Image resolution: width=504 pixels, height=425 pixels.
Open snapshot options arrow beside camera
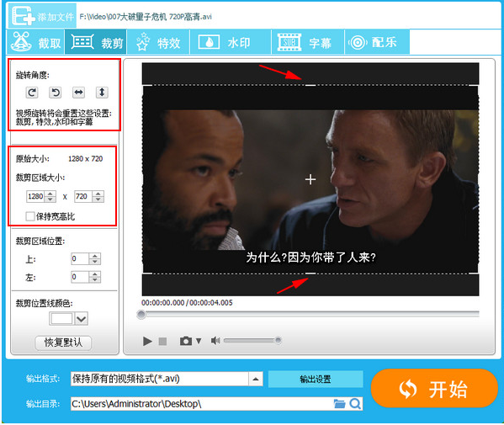coord(199,341)
